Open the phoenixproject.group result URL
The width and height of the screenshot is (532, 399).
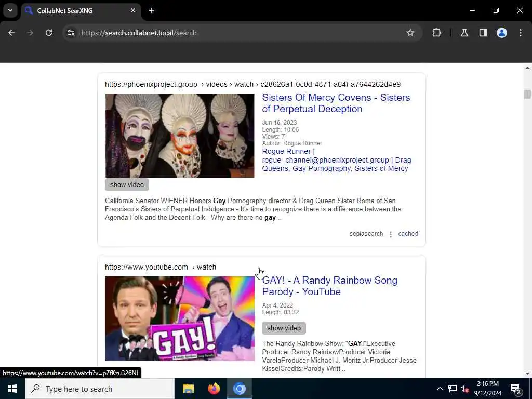click(x=253, y=84)
